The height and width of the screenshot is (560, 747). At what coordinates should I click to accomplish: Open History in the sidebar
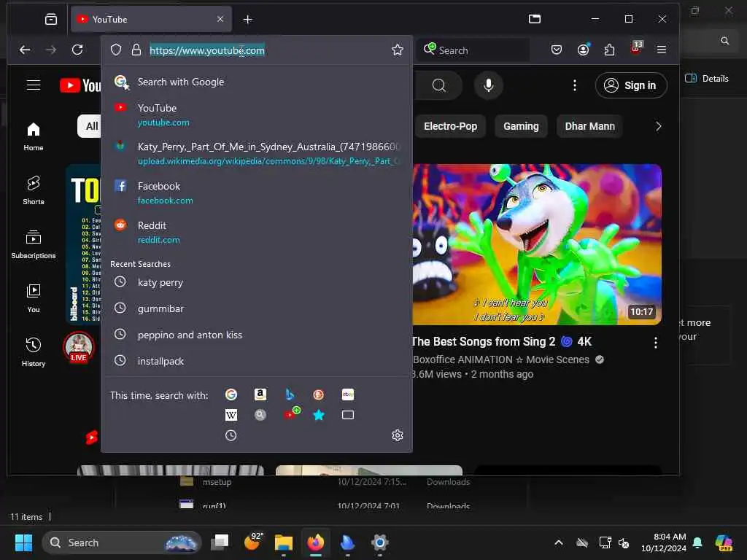tap(34, 351)
